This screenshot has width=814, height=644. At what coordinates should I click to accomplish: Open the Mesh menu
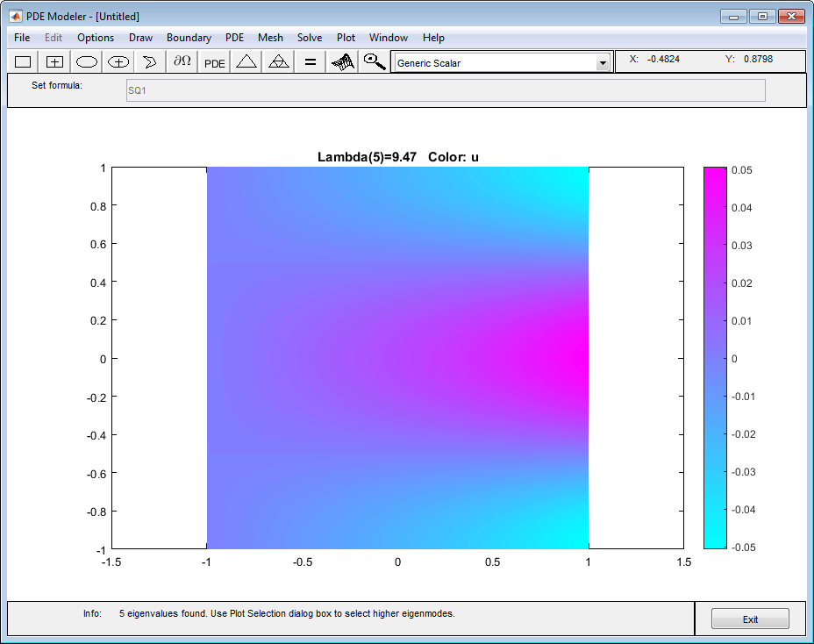click(270, 38)
